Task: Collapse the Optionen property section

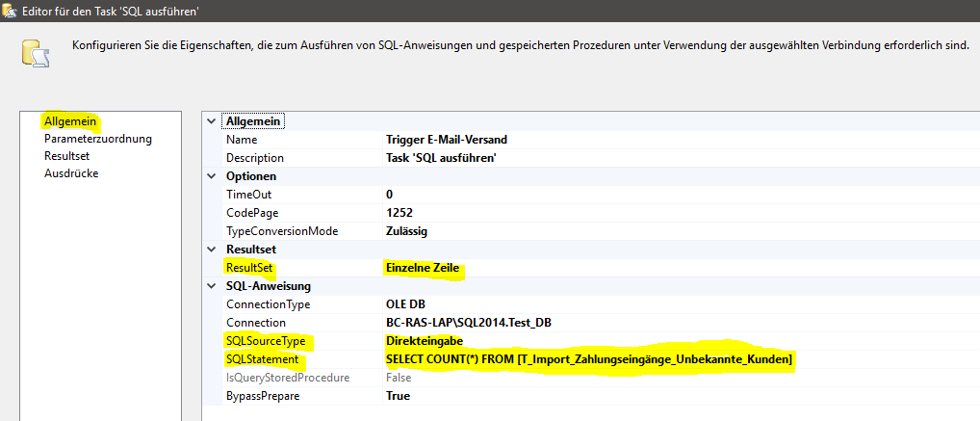Action: click(x=212, y=176)
